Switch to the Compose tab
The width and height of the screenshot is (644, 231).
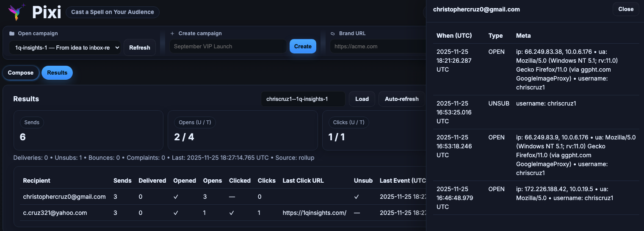[21, 73]
